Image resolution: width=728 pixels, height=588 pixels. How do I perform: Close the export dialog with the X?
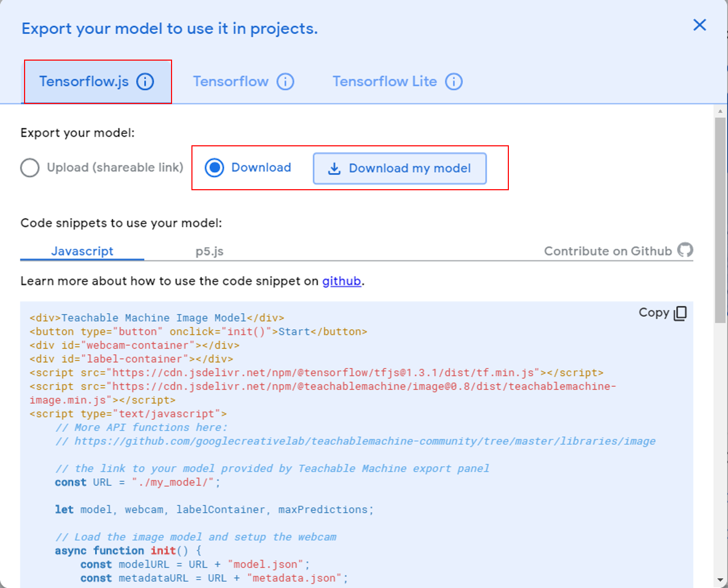point(700,25)
